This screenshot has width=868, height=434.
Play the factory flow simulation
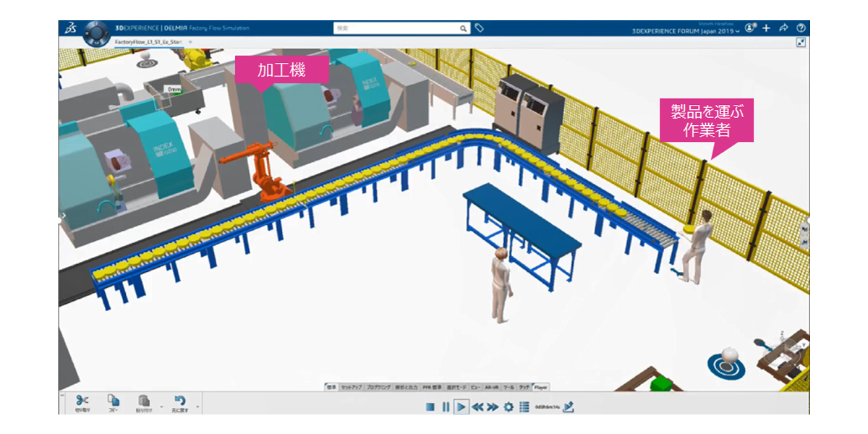461,407
